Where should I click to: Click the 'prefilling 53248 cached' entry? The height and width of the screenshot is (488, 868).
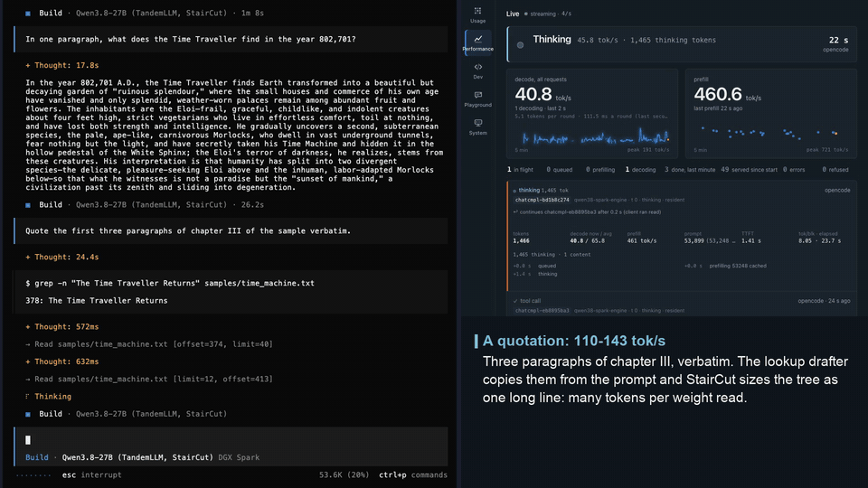(x=738, y=266)
